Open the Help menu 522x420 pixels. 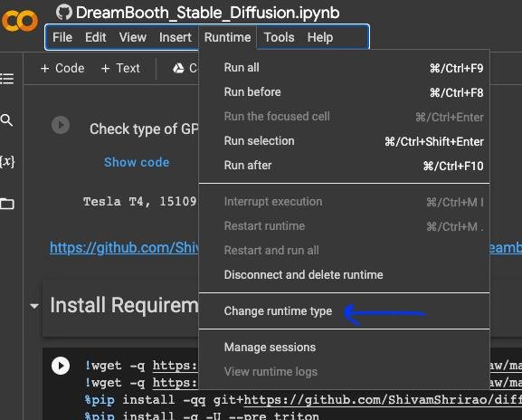[x=320, y=37]
